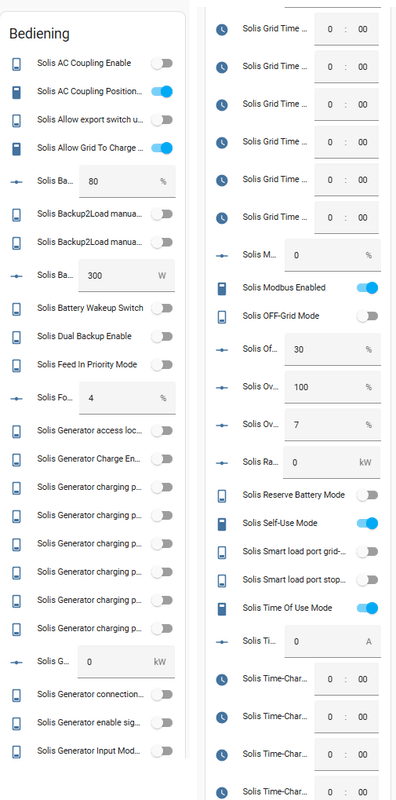The width and height of the screenshot is (396, 800).
Task: Click the Solis Feed In Priority Mode label
Action: [86, 365]
